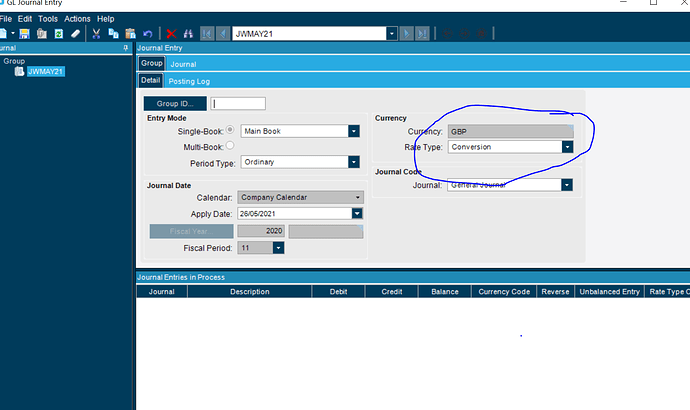Viewport: 690px width, 410px height.
Task: Open the Rate Type Conversion dropdown
Action: [x=568, y=147]
